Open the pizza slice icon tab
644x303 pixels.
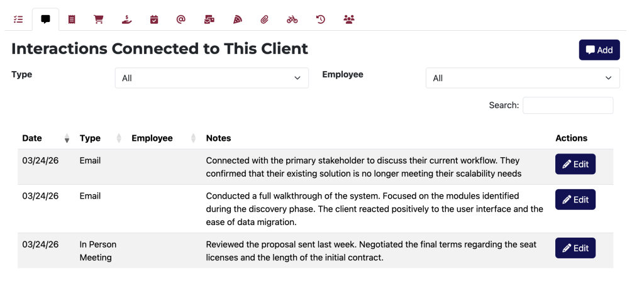237,19
